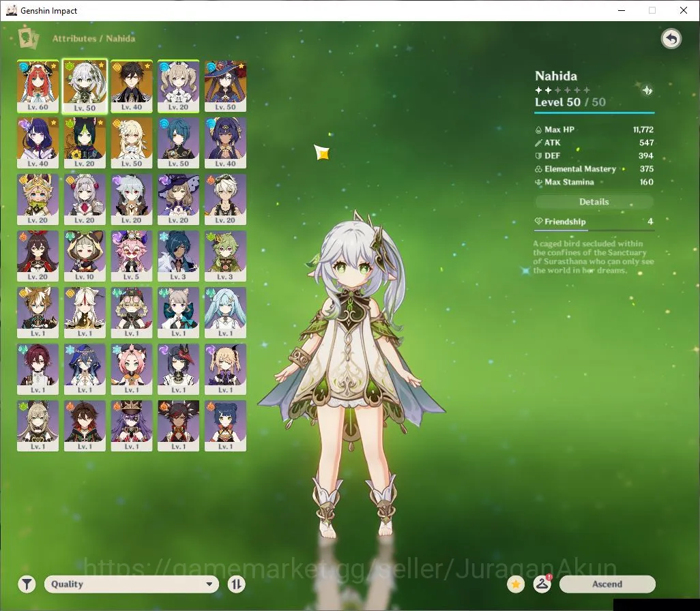Image resolution: width=700 pixels, height=611 pixels.
Task: Click the Friendship level label
Action: coord(565,222)
